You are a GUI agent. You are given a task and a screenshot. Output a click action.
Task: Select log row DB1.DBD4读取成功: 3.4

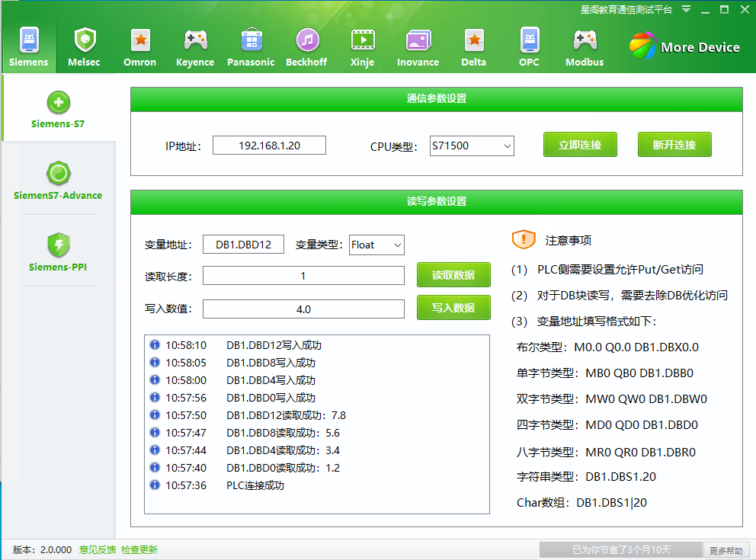pos(317,450)
